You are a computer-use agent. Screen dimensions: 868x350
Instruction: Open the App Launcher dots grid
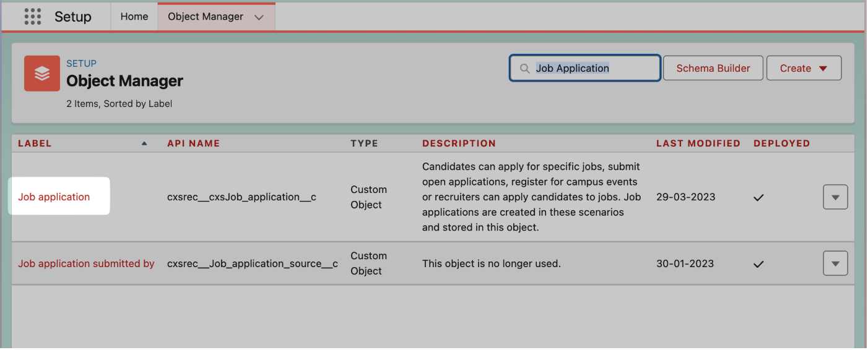(33, 17)
